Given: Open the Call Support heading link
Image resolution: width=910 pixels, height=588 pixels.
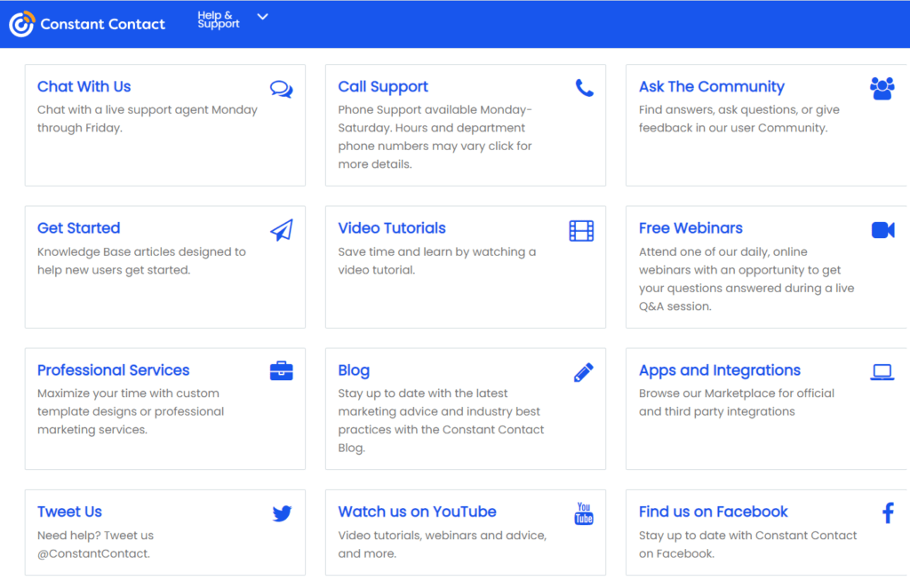Looking at the screenshot, I should click(383, 86).
